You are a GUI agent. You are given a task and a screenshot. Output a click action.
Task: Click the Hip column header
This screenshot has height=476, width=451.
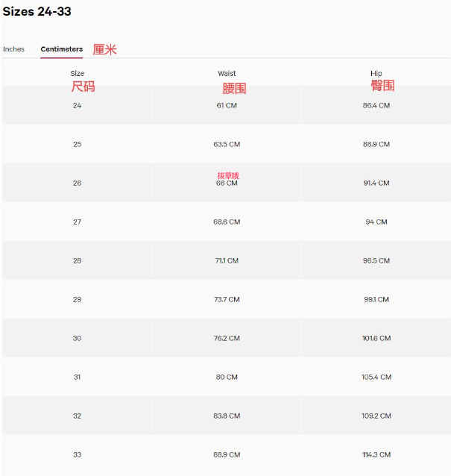coord(376,73)
